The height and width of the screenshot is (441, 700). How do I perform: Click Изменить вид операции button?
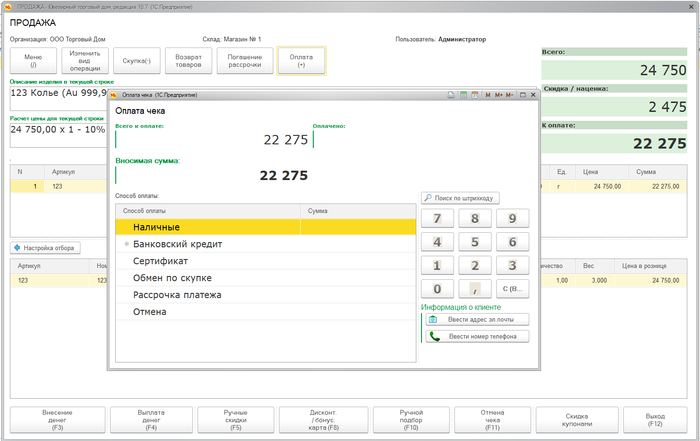tap(85, 61)
